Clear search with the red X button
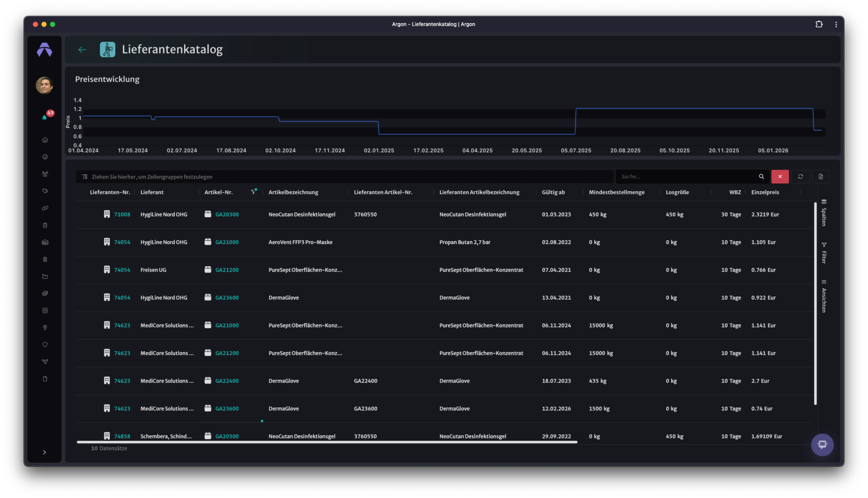Viewport: 868px width, 498px height. 780,176
